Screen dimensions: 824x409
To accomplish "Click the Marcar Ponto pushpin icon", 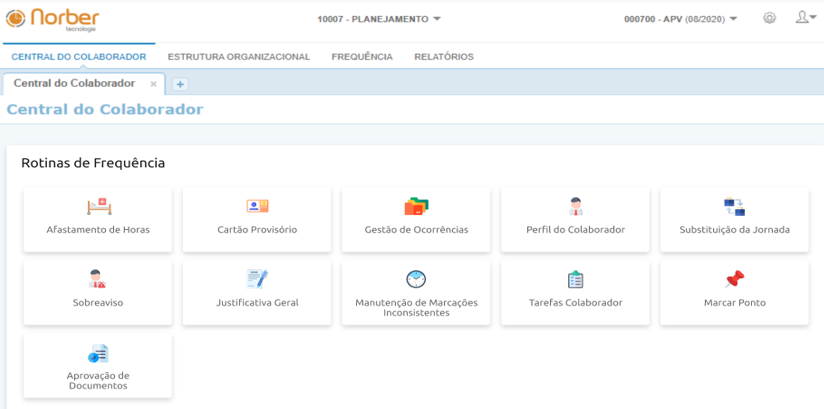I will (734, 279).
